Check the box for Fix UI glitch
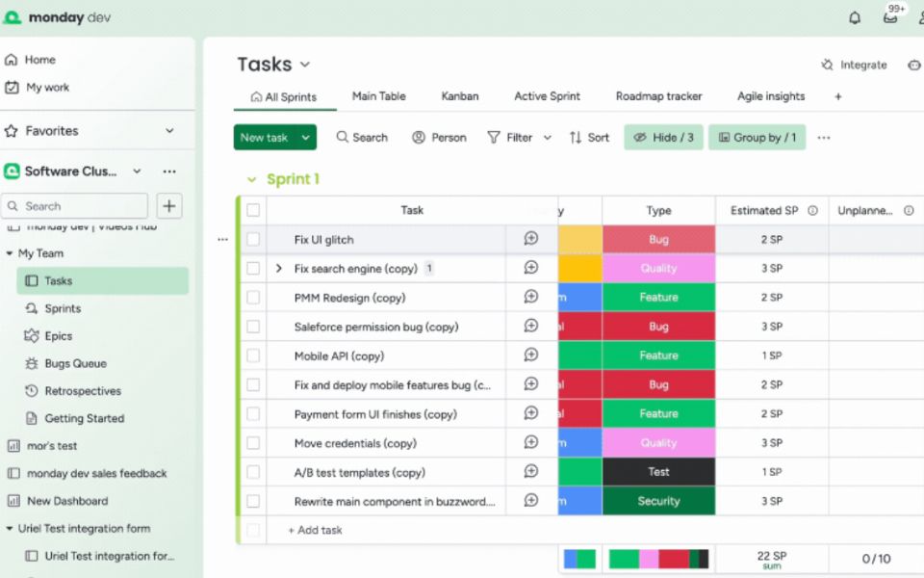The image size is (924, 578). point(253,239)
